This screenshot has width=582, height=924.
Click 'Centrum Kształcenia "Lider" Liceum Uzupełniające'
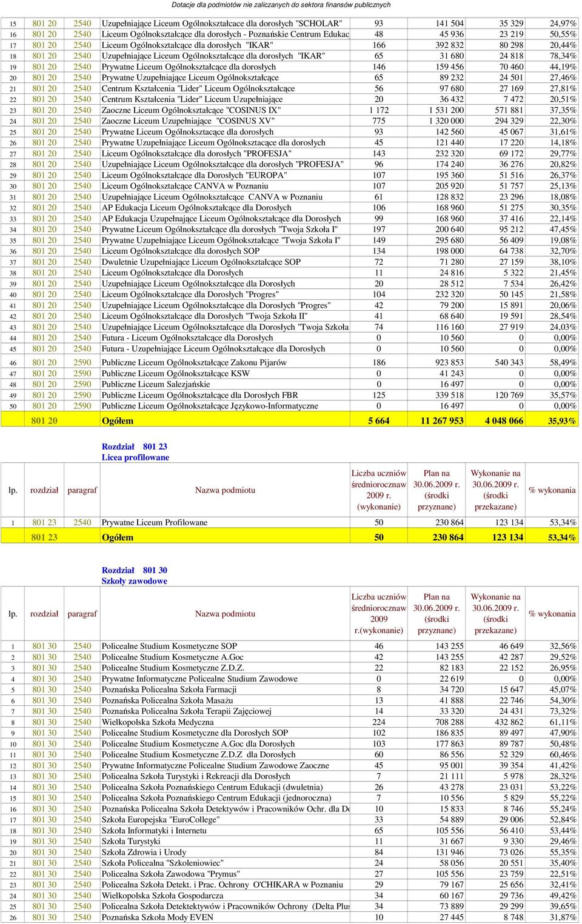point(192,99)
